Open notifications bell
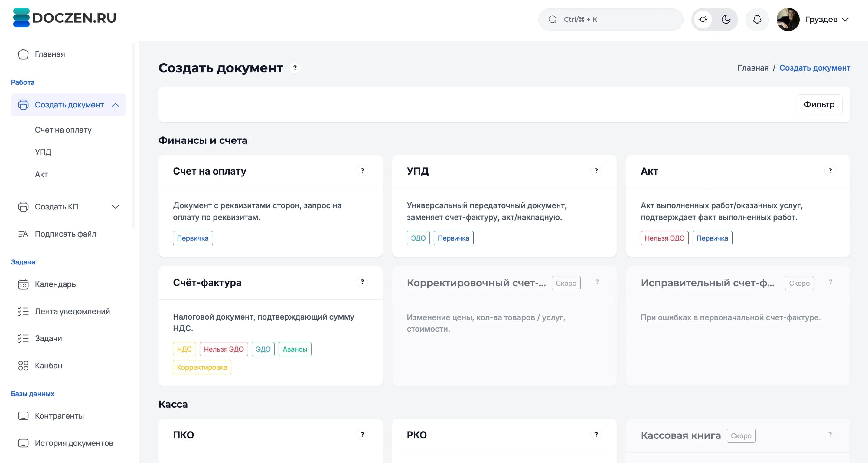 pyautogui.click(x=757, y=20)
